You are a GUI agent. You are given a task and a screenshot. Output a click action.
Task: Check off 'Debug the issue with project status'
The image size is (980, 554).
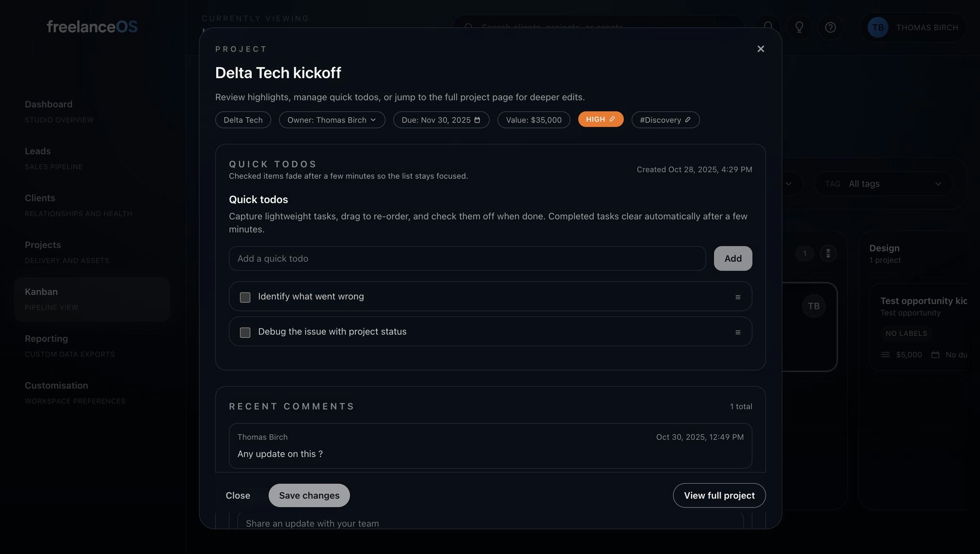coord(245,332)
